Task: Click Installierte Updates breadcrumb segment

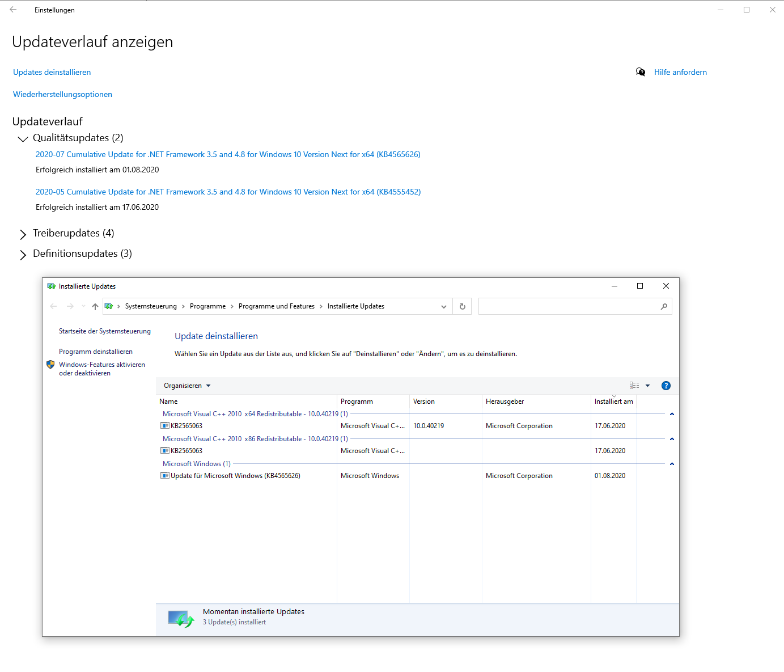Action: (356, 306)
